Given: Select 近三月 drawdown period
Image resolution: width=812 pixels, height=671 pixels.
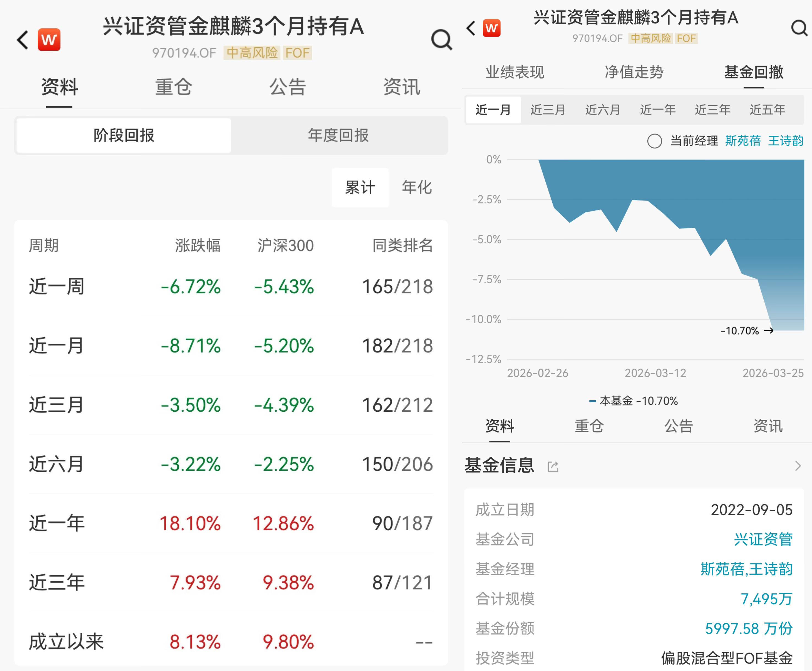Looking at the screenshot, I should click(x=548, y=110).
